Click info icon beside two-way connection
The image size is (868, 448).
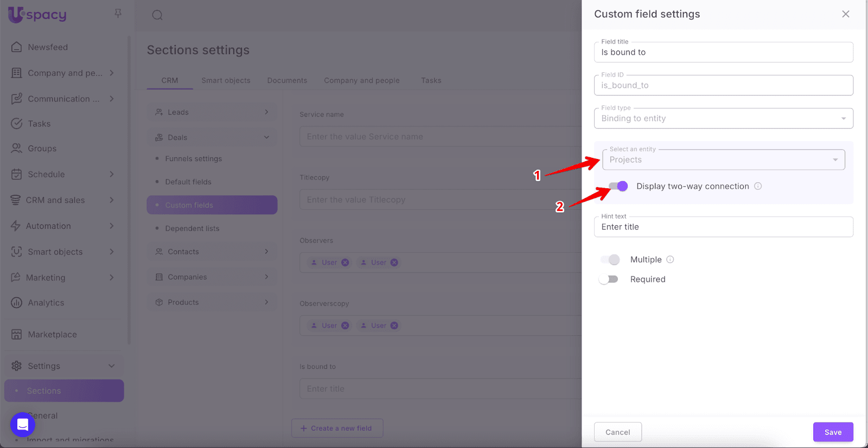pyautogui.click(x=758, y=186)
